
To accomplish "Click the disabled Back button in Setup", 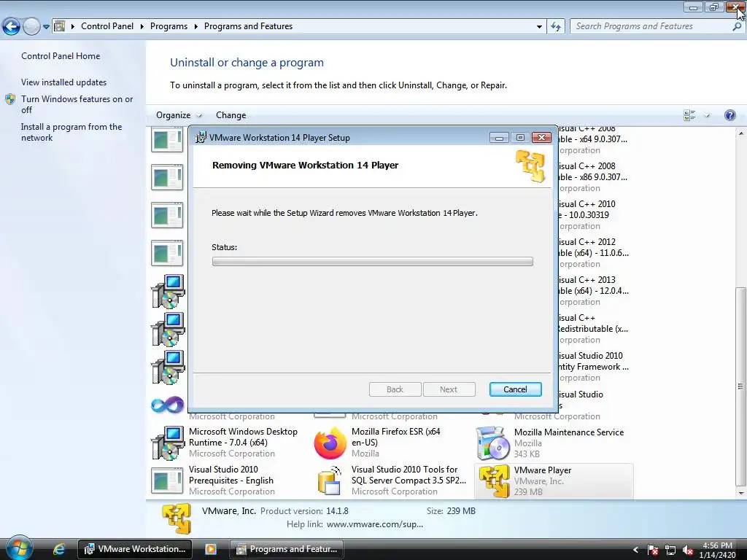I will [x=395, y=389].
